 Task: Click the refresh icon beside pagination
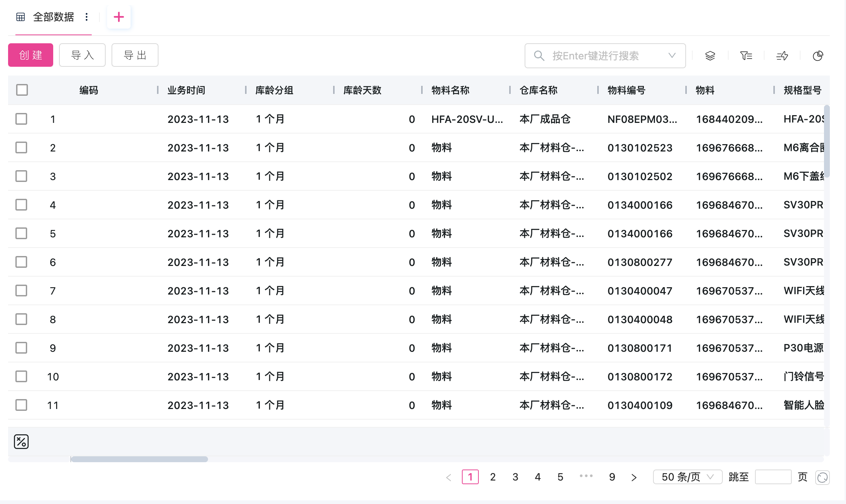coord(823,477)
